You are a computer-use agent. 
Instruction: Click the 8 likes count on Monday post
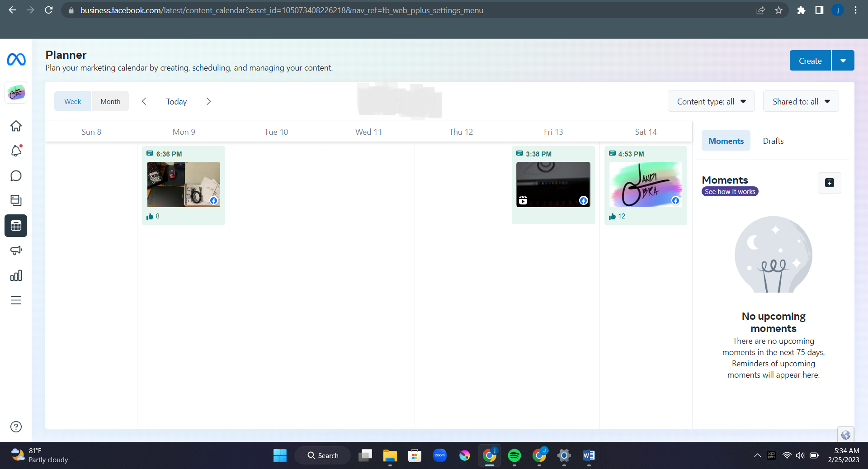click(x=153, y=216)
